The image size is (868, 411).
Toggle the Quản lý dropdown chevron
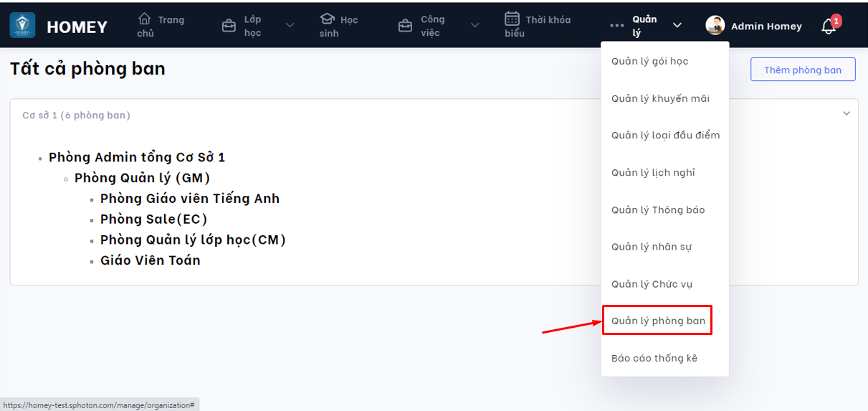click(677, 26)
